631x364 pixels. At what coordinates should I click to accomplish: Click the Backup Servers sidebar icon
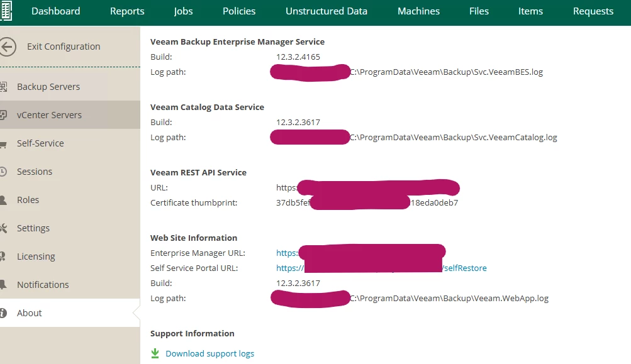(x=3, y=87)
